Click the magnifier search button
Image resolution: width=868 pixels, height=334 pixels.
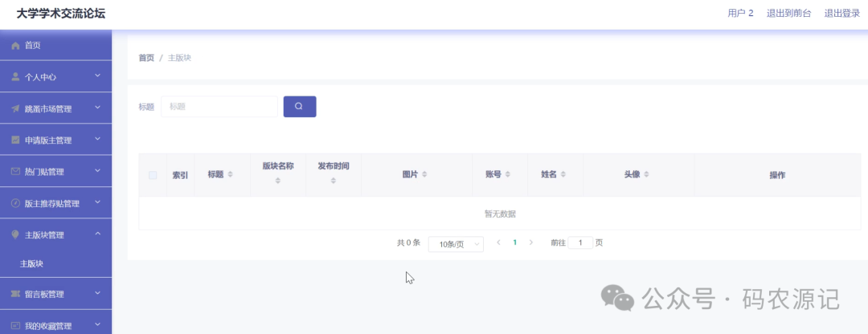tap(300, 107)
